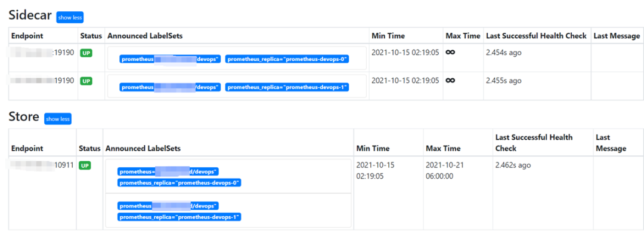
Task: Click the UP badge in the prometheus-devops-0 Sidecar row
Action: 86,53
